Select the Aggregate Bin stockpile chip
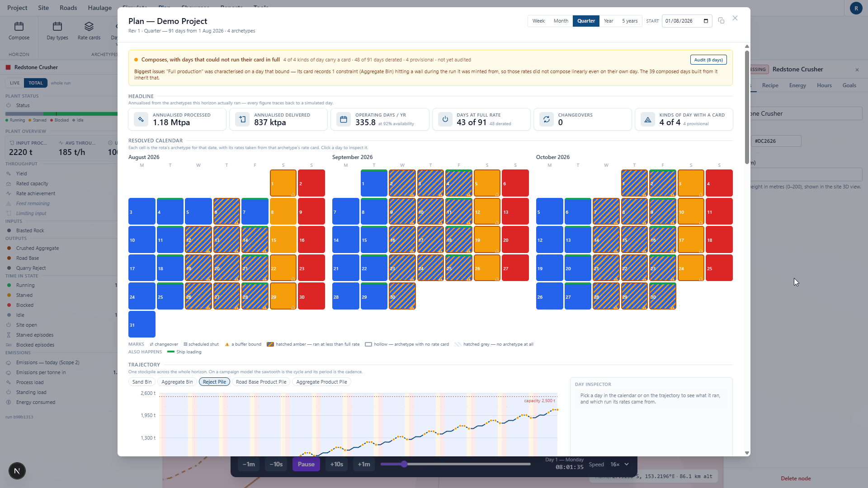Viewport: 868px width, 488px height. tap(177, 382)
